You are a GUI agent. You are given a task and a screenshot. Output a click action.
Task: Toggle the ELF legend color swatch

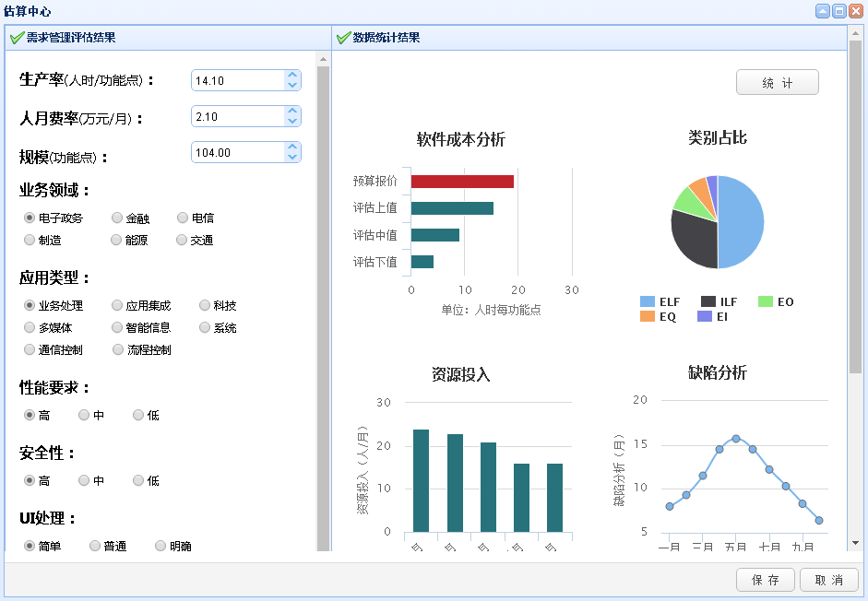click(648, 301)
